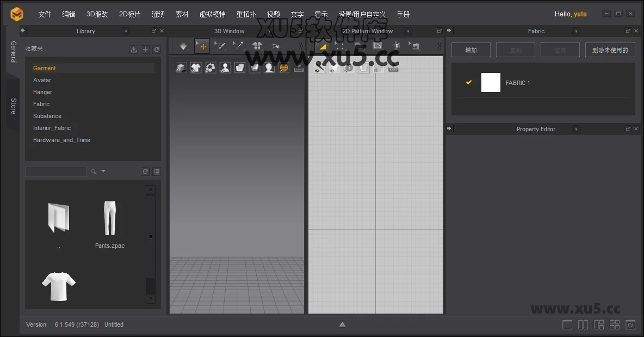Open the Show Textured Surface globe icon

(x=283, y=67)
